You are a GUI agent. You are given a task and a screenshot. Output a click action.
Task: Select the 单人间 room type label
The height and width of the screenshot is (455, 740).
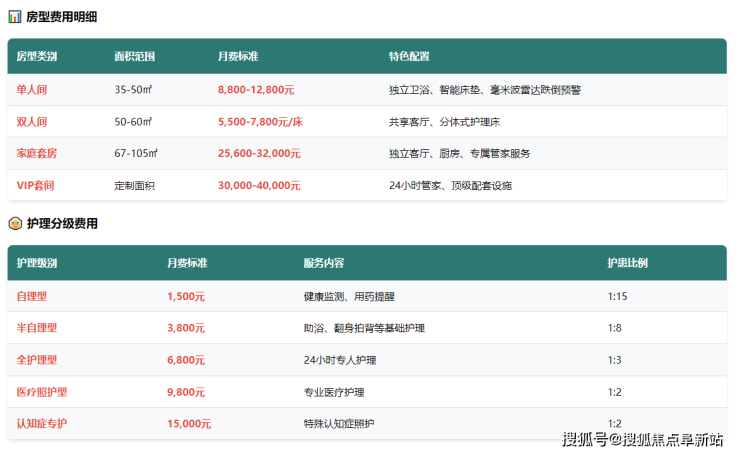[x=32, y=90]
